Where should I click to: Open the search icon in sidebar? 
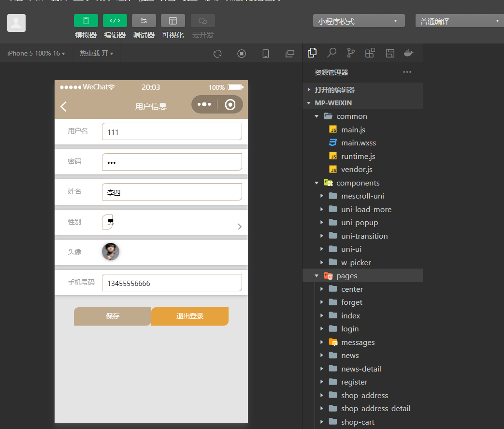(331, 53)
